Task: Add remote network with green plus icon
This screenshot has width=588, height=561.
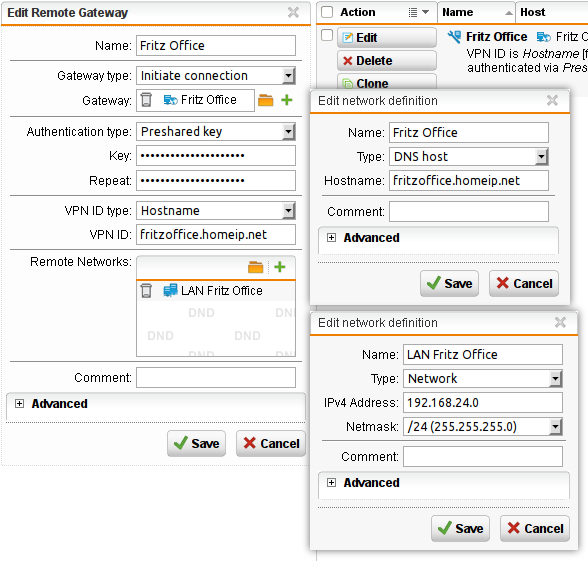Action: [x=280, y=267]
